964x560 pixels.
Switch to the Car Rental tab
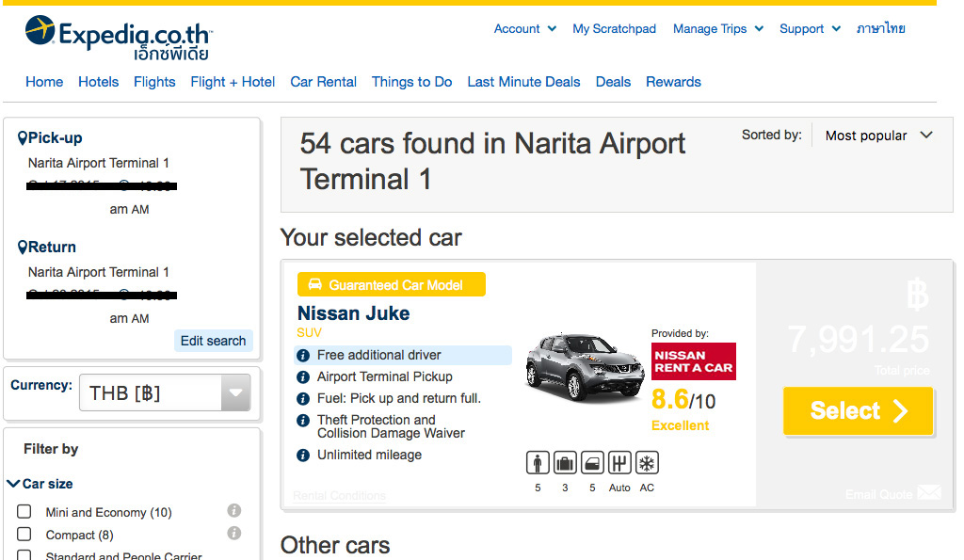tap(323, 82)
